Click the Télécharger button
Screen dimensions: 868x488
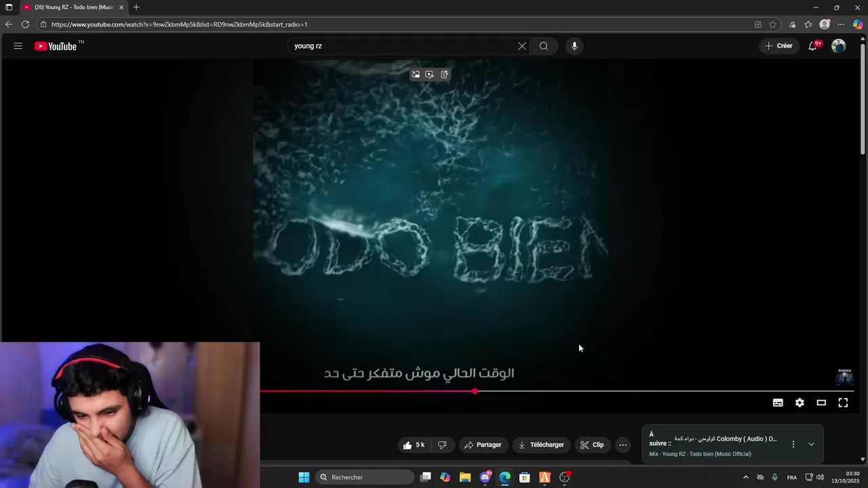(x=541, y=445)
